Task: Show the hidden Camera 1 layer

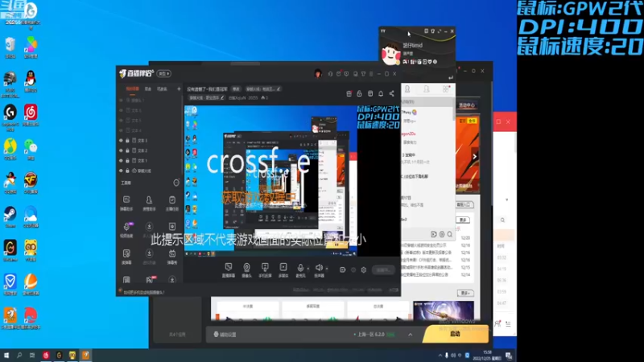Action: [121, 100]
